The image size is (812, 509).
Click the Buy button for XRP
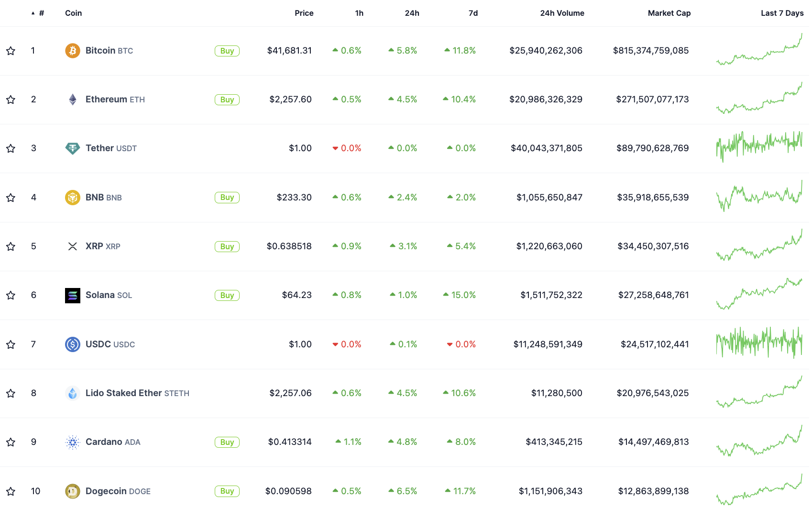[227, 246]
